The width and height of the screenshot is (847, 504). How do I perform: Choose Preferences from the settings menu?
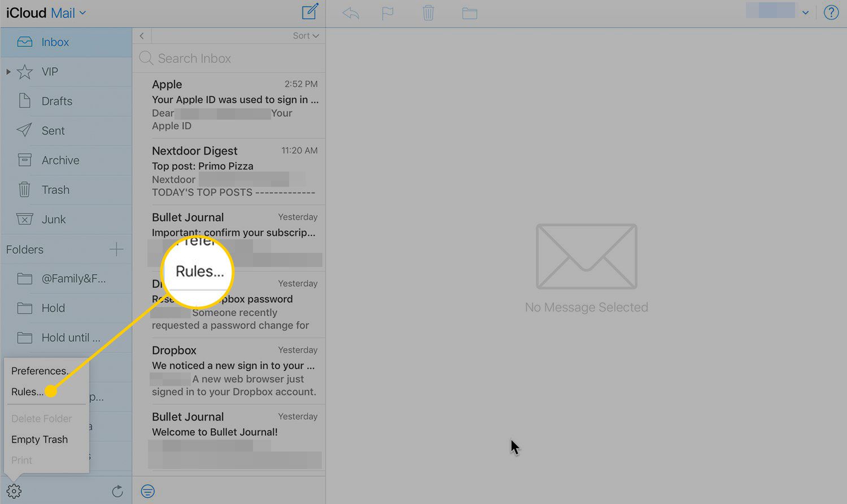pos(40,371)
